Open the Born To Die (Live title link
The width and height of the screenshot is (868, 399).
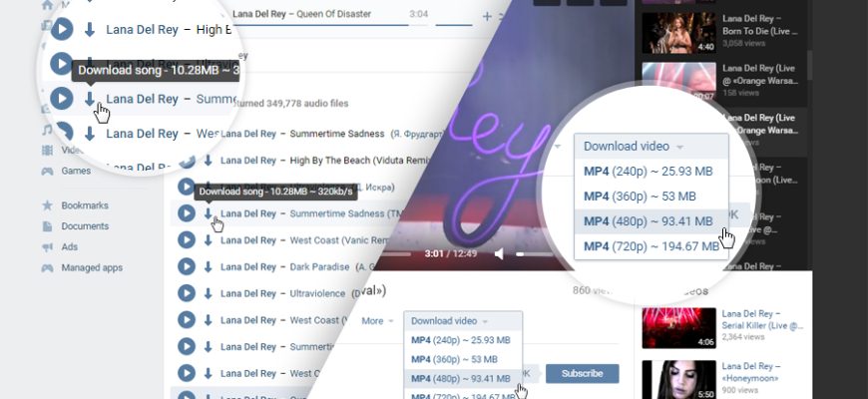click(x=761, y=25)
